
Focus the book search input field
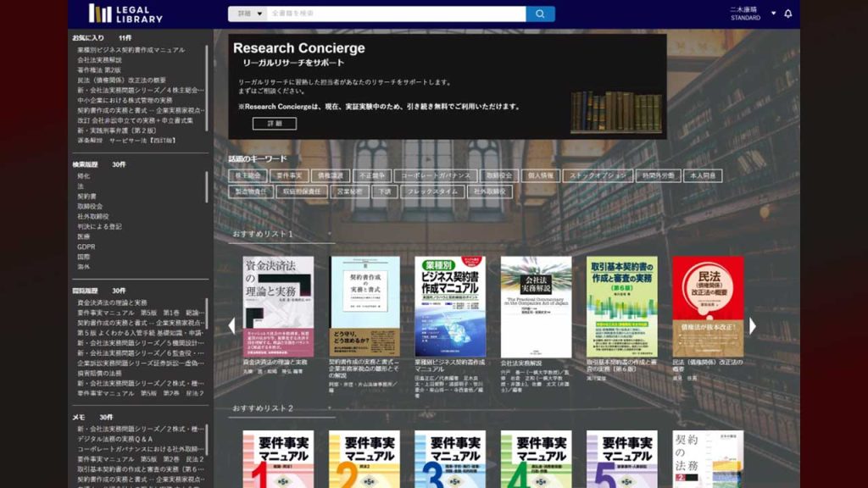397,14
